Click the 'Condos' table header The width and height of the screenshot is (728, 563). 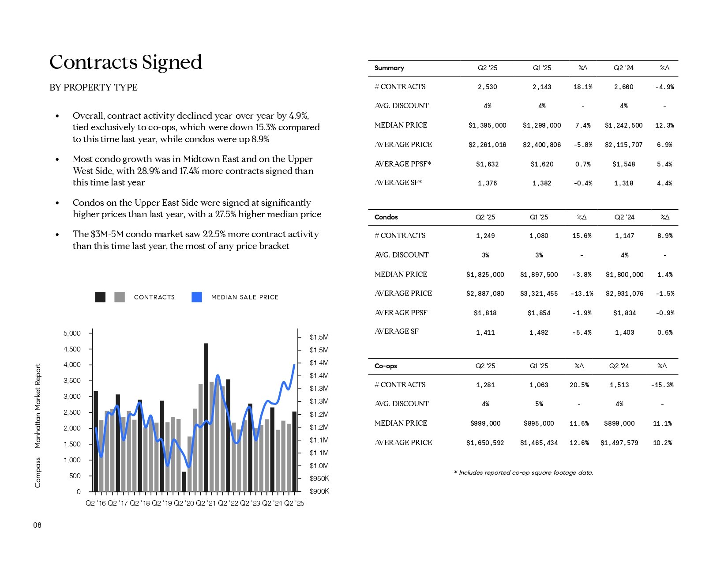pos(386,217)
